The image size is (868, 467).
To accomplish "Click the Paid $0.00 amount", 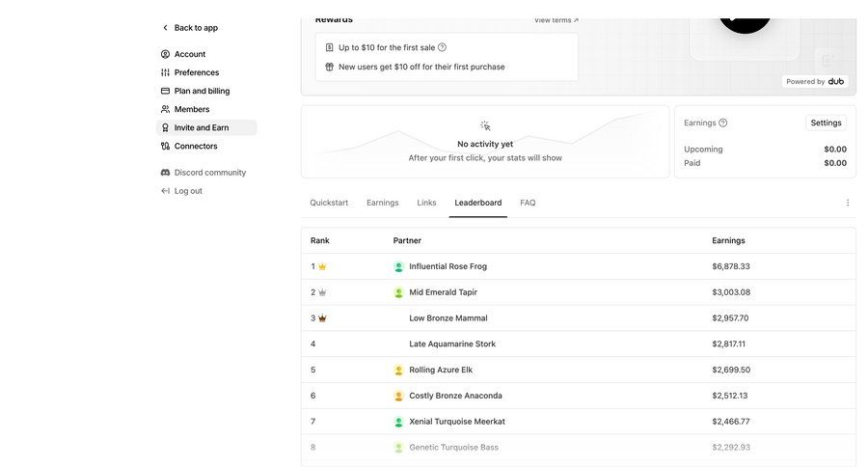I will pyautogui.click(x=835, y=163).
